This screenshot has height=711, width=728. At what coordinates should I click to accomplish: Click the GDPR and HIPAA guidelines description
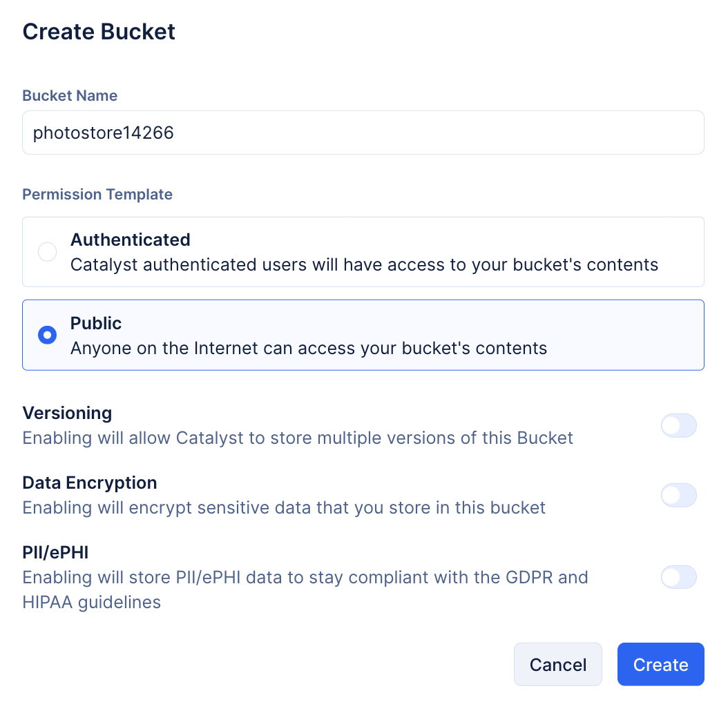pos(305,589)
